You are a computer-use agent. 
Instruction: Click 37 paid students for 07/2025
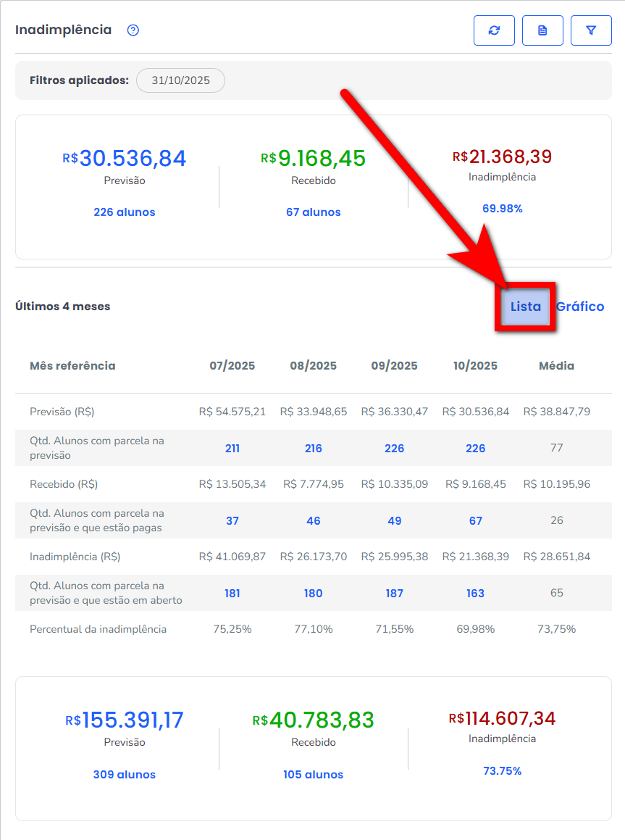pyautogui.click(x=232, y=521)
